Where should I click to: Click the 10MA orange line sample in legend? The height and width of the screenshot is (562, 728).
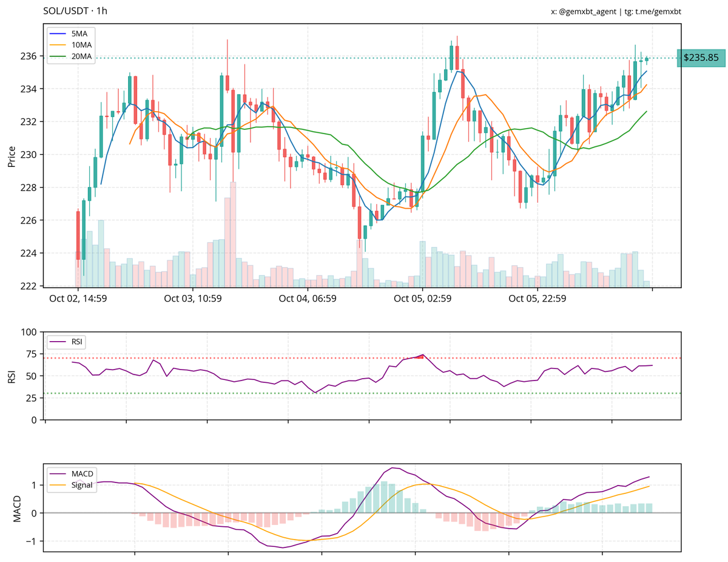[59, 46]
